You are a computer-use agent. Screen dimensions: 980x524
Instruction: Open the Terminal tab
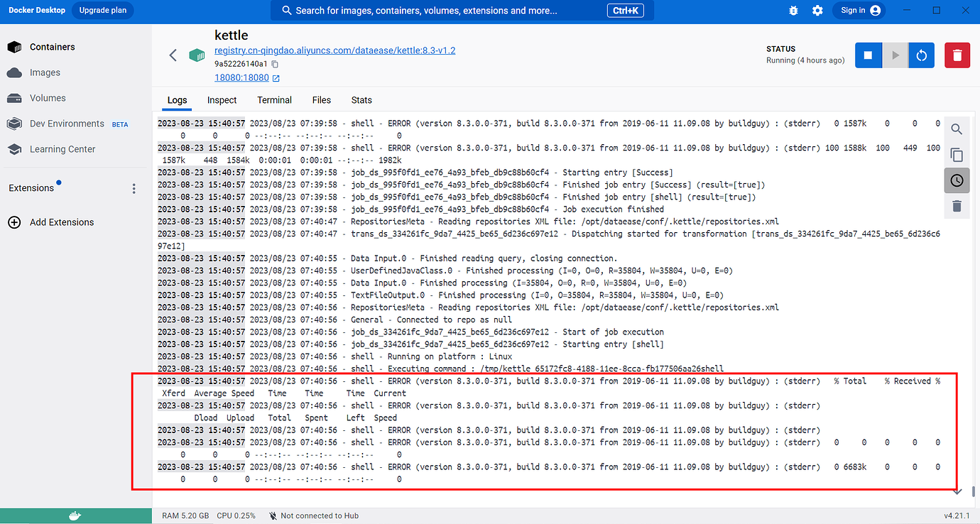coord(274,100)
